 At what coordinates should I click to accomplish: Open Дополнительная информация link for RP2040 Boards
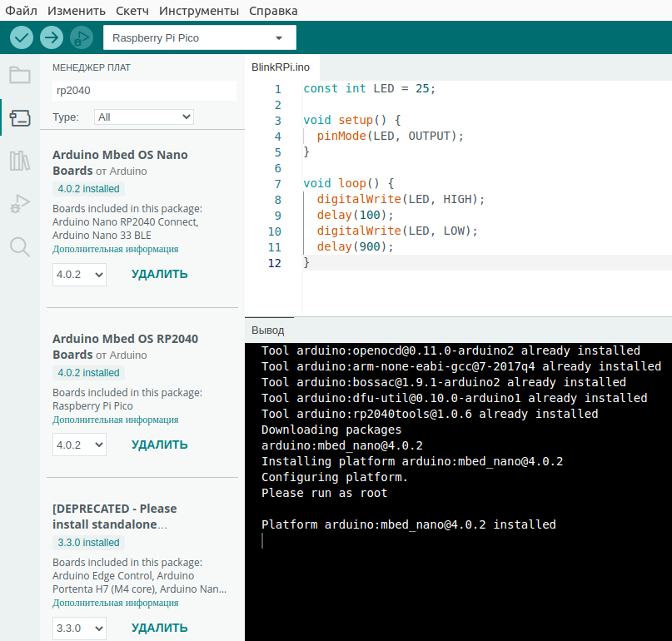coord(115,420)
